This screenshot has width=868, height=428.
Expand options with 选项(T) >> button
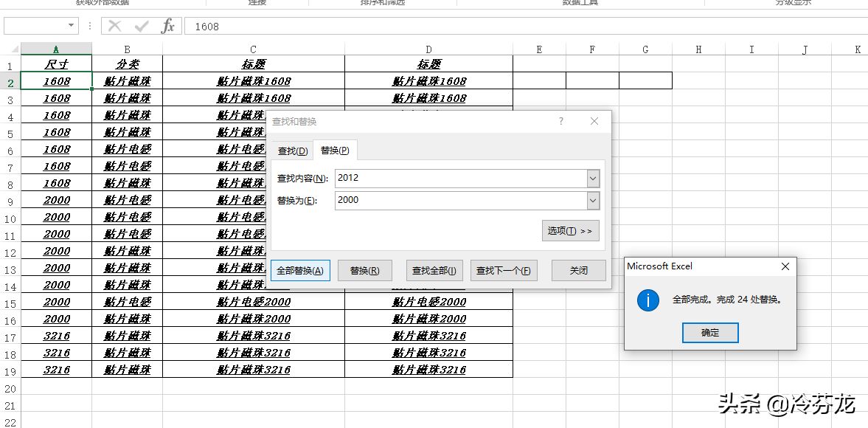pos(570,231)
